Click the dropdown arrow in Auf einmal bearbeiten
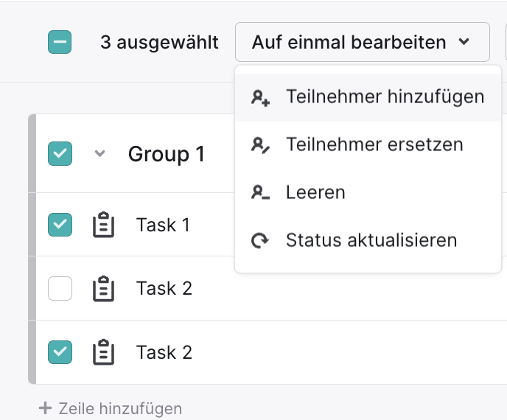This screenshot has height=420, width=507. (x=464, y=42)
